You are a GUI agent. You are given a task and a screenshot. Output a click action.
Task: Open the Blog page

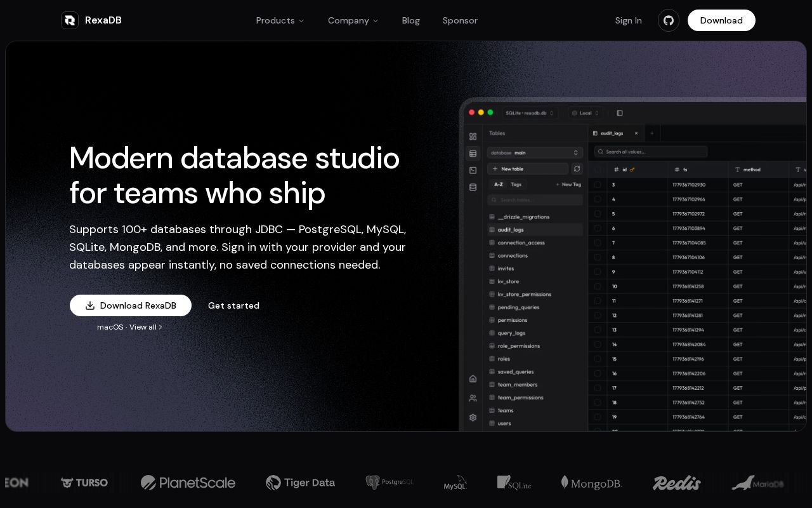(x=410, y=20)
